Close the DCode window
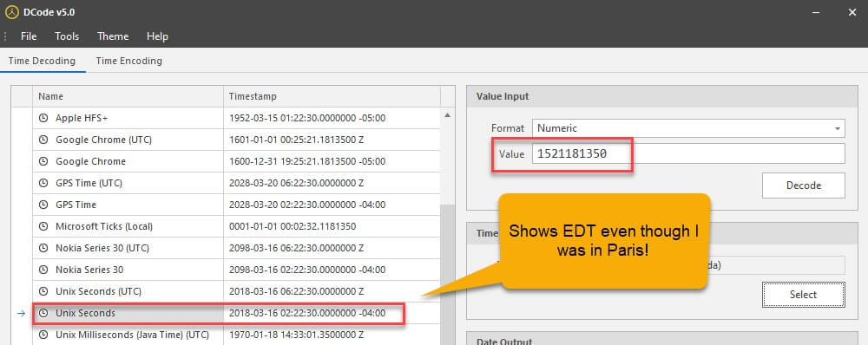 pyautogui.click(x=852, y=11)
